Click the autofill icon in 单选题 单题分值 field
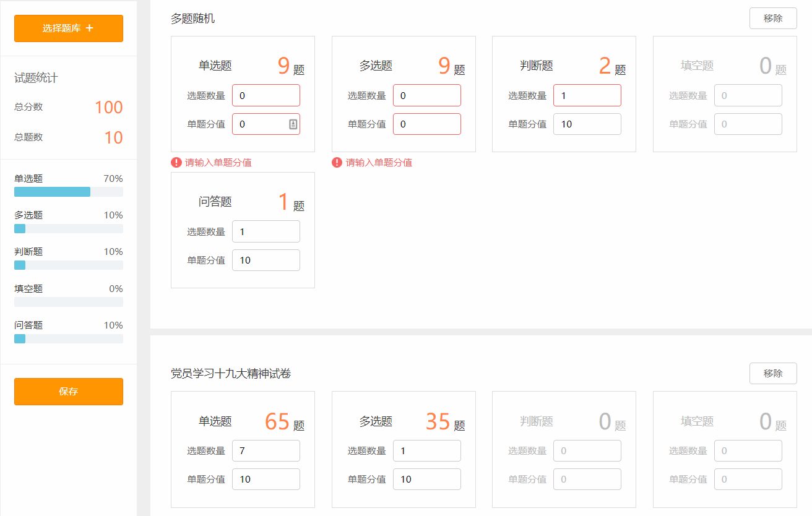This screenshot has height=516, width=812. point(293,124)
